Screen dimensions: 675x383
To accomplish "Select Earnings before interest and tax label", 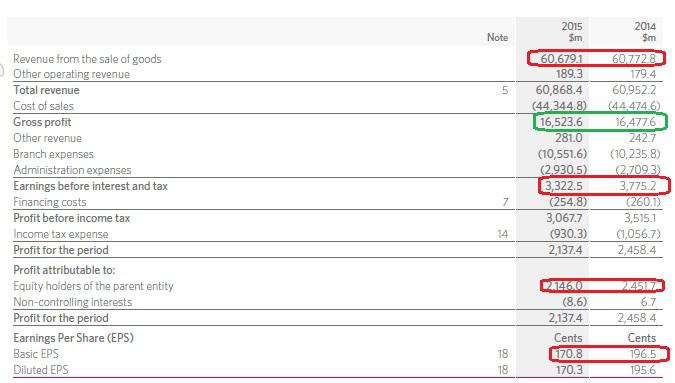I will pyautogui.click(x=90, y=186).
